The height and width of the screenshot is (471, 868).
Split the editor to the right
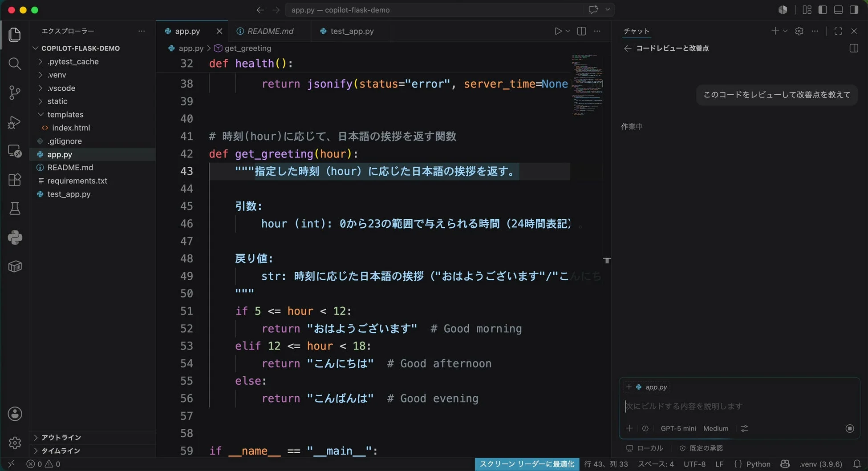(581, 31)
